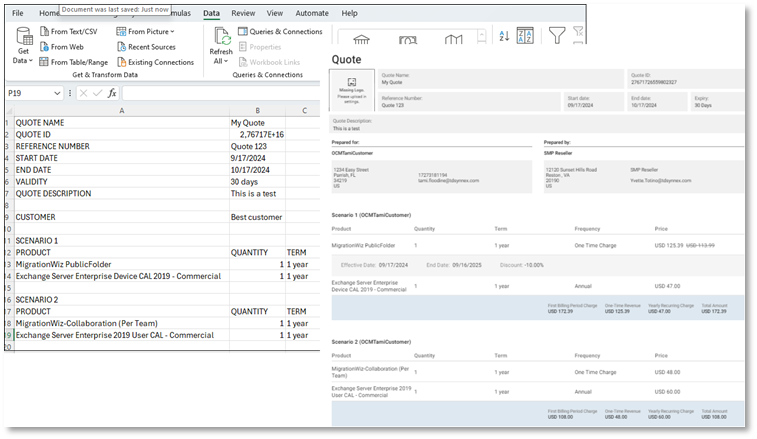Open the Automate tab

[x=312, y=13]
